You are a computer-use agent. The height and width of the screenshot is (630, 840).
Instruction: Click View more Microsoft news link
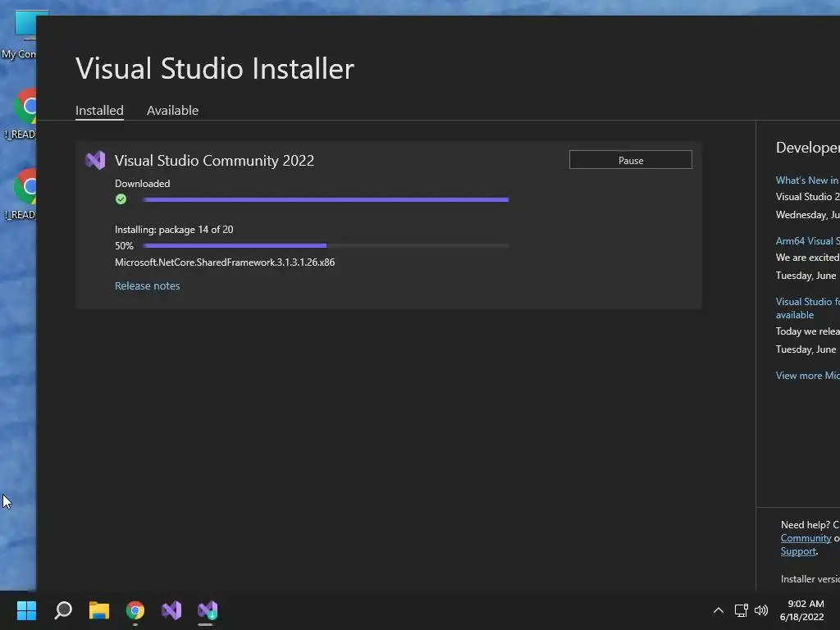807,376
